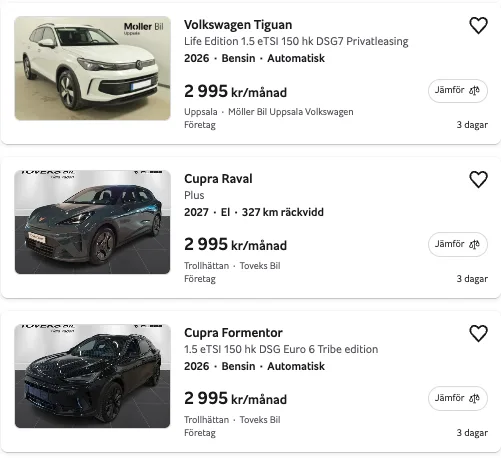Viewport: 501px width, 458px height.
Task: Open the Cupra Formentor listing title
Action: click(233, 333)
